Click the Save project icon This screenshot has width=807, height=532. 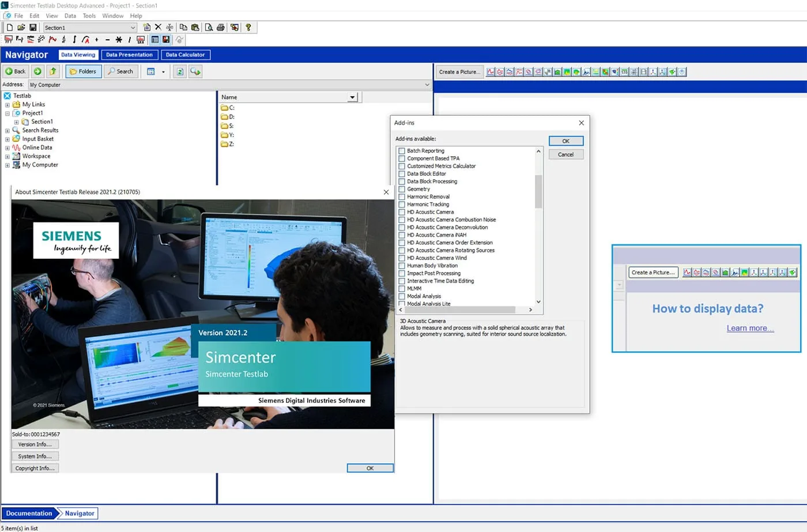coord(33,27)
